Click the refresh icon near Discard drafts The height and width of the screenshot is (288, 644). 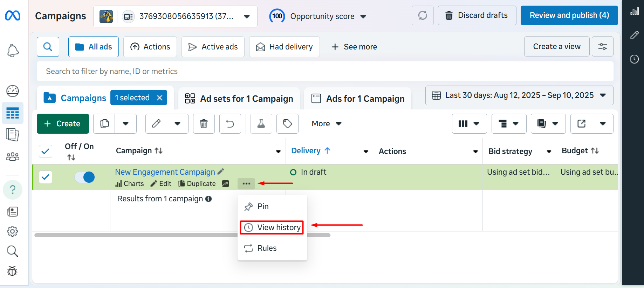423,15
